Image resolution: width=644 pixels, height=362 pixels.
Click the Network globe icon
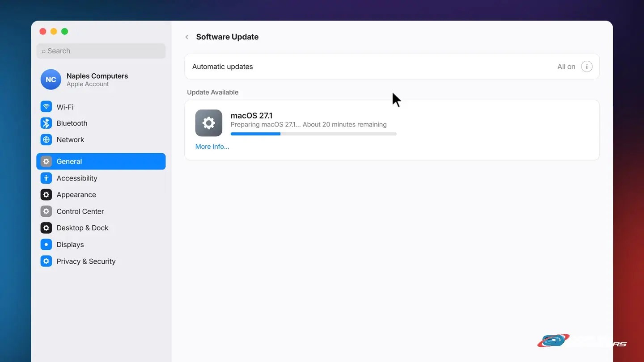(x=46, y=139)
